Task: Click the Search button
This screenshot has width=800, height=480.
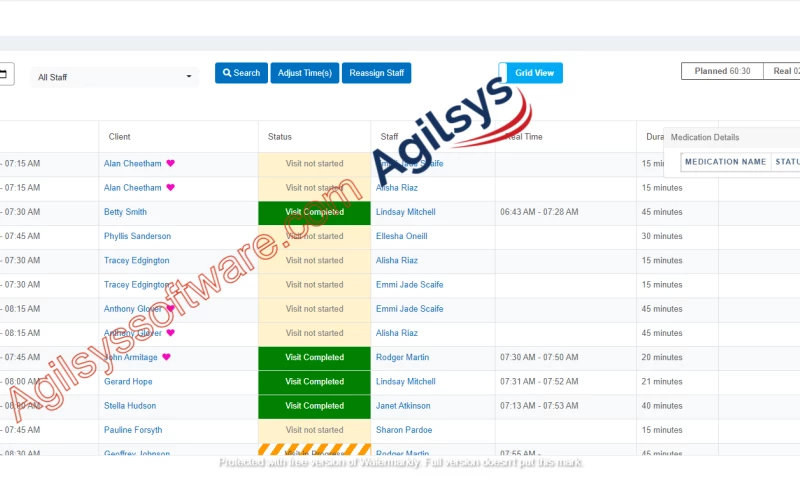Action: tap(241, 73)
